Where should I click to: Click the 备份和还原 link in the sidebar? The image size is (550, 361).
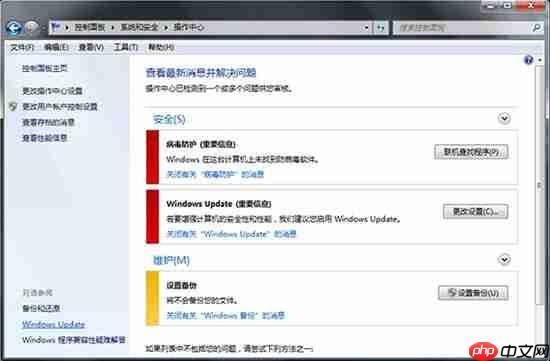coord(41,308)
